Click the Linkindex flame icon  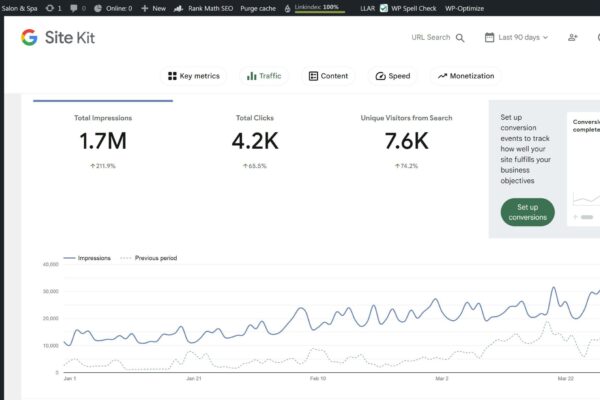click(288, 7)
